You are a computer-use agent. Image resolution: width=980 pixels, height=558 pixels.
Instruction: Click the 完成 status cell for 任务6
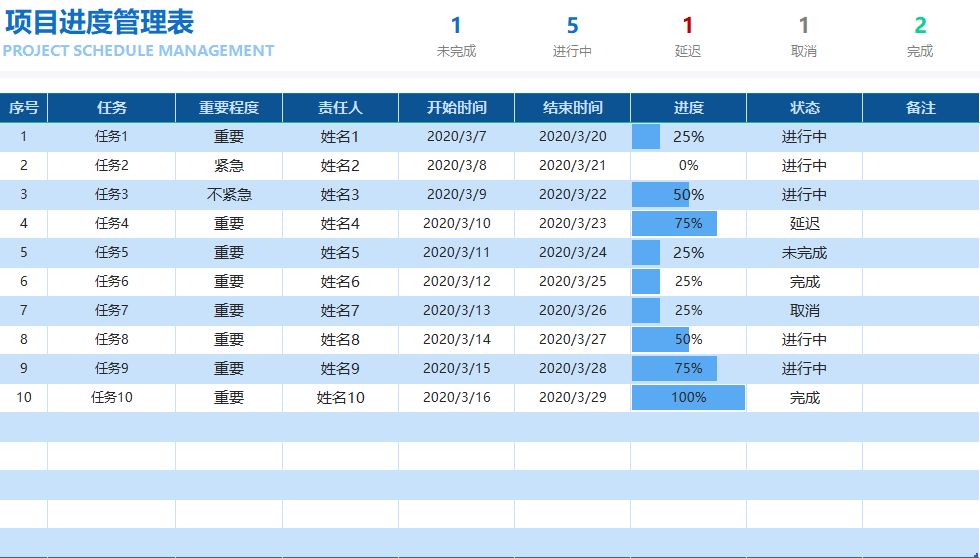[804, 281]
